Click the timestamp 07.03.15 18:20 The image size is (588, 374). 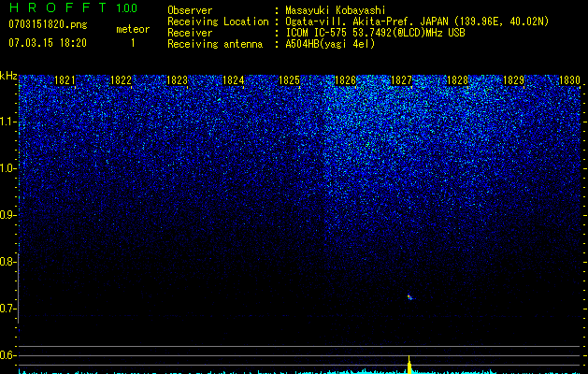[48, 43]
